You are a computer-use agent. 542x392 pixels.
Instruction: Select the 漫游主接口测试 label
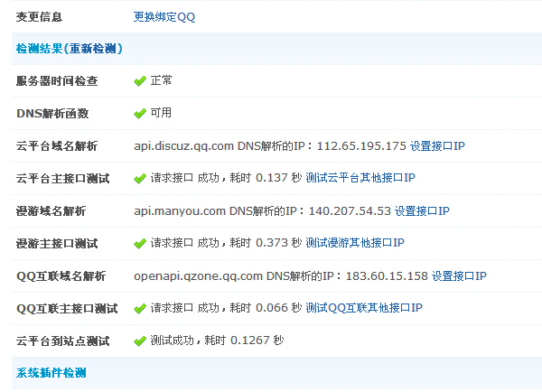pyautogui.click(x=57, y=243)
